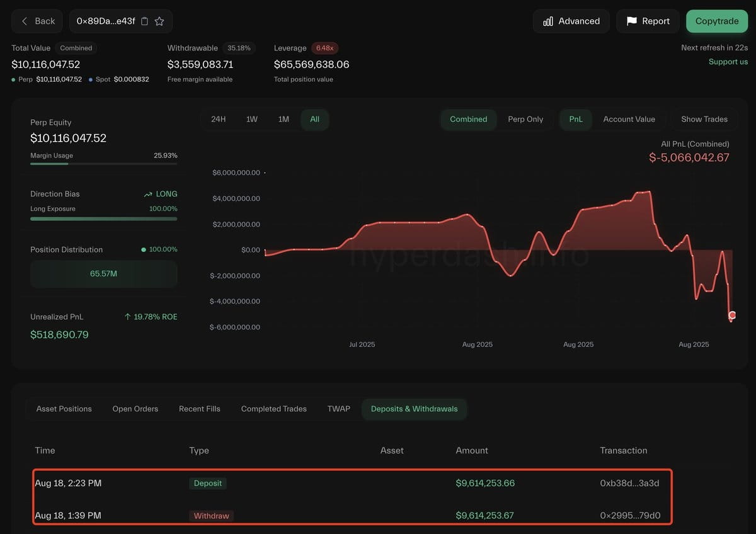Select the 1M time range
This screenshot has width=756, height=534.
pos(283,119)
